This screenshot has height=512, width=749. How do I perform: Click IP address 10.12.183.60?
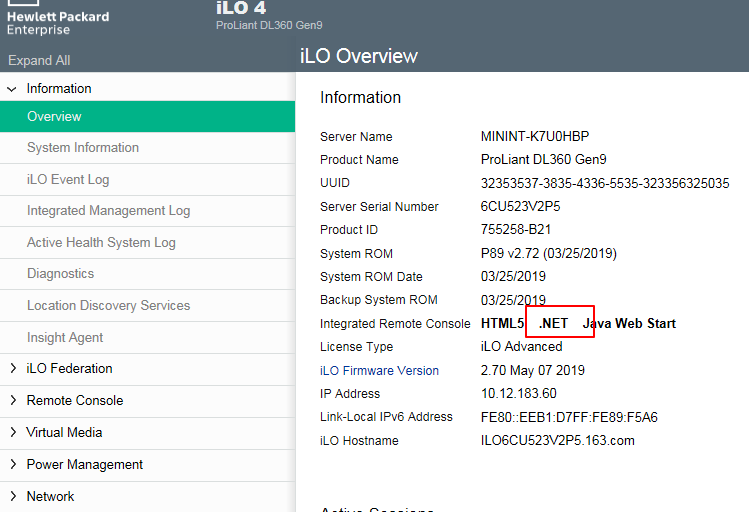(x=519, y=394)
